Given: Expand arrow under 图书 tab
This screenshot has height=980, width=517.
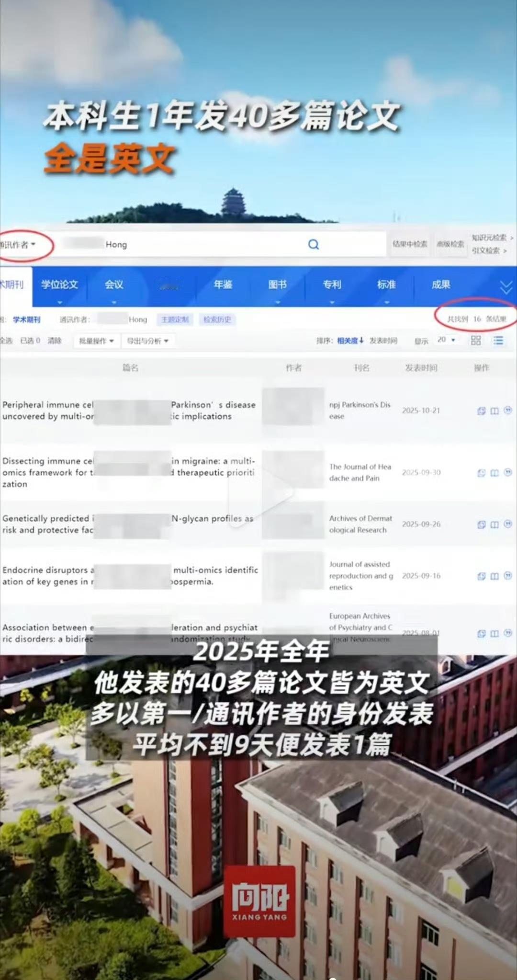Looking at the screenshot, I should 278,302.
